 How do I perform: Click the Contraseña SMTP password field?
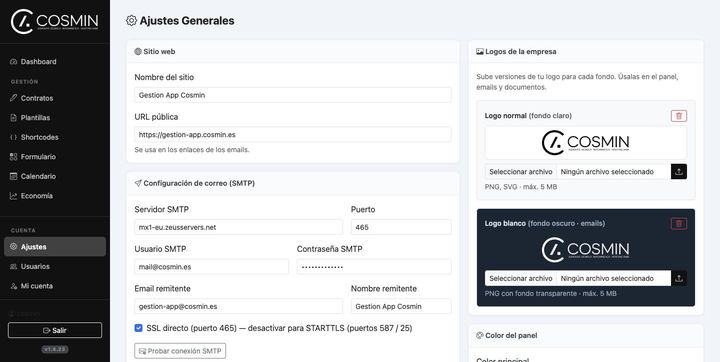pos(374,266)
